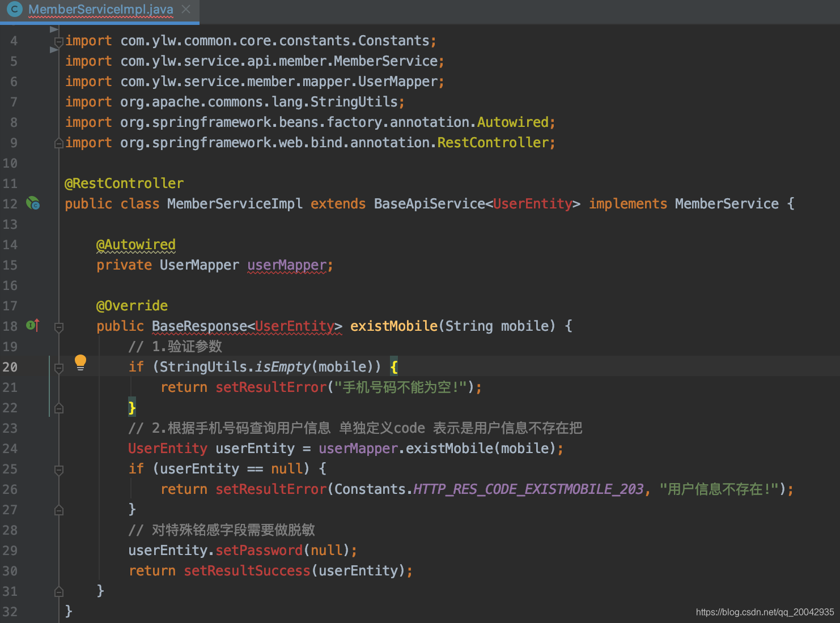Viewport: 840px width, 623px height.
Task: Click the string "手机号码不能为空!"
Action: [401, 387]
